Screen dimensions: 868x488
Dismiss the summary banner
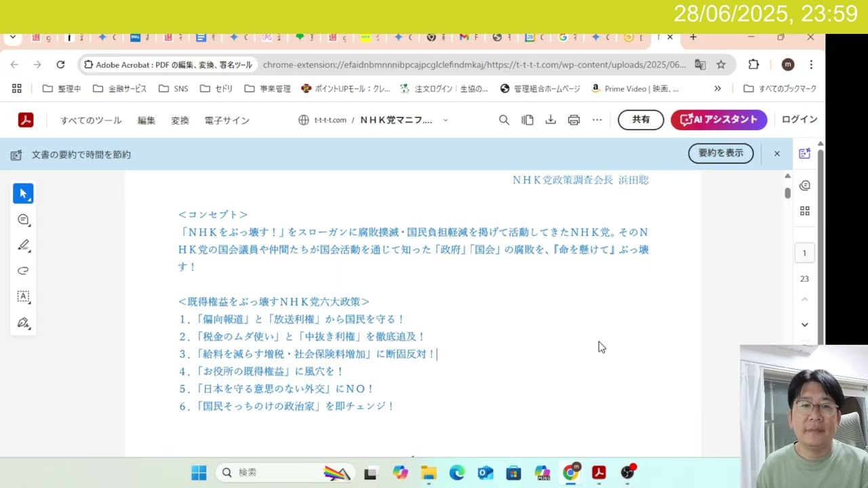point(777,154)
